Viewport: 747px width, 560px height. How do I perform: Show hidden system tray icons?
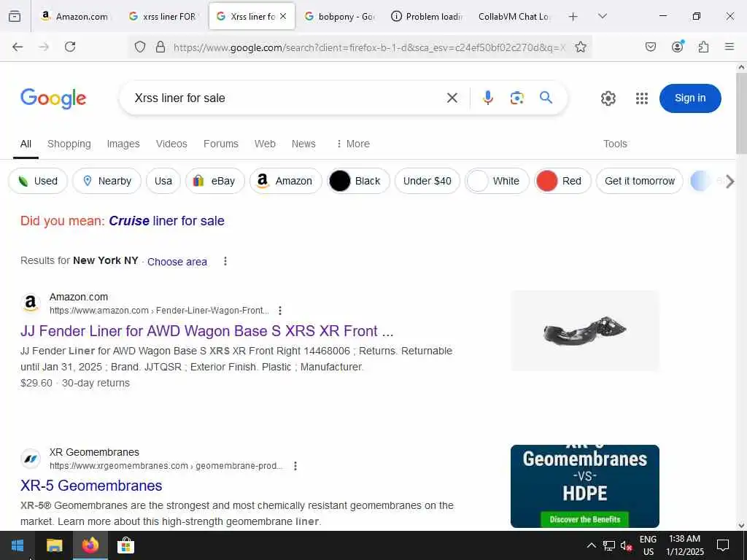point(591,545)
